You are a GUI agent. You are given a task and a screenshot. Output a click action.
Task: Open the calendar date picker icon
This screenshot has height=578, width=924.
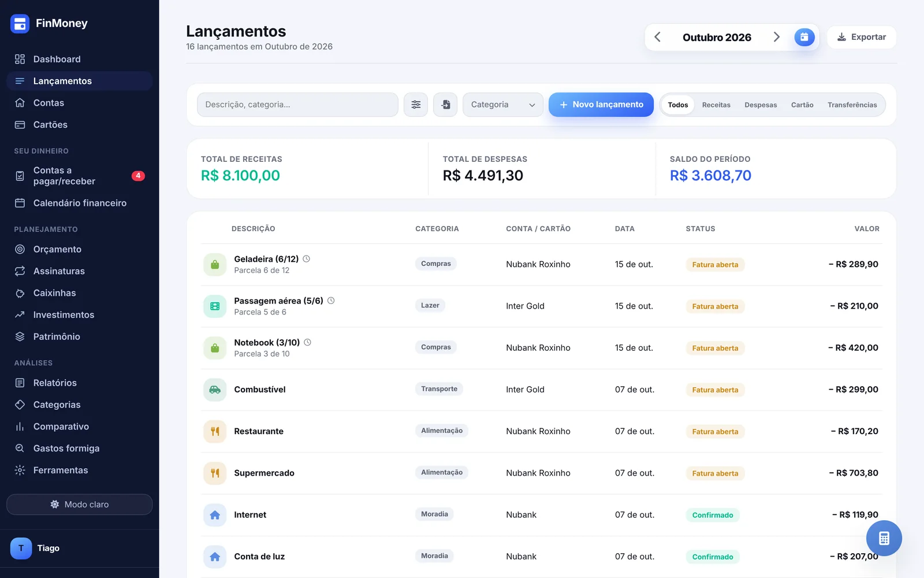pos(804,37)
